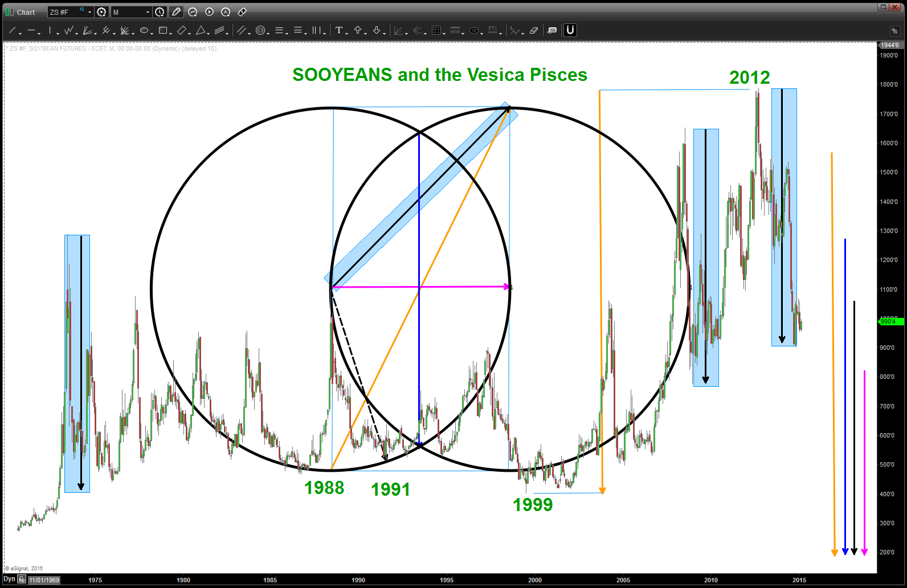This screenshot has height=588, width=907.
Task: Click the eraser tool icon
Action: [x=534, y=30]
